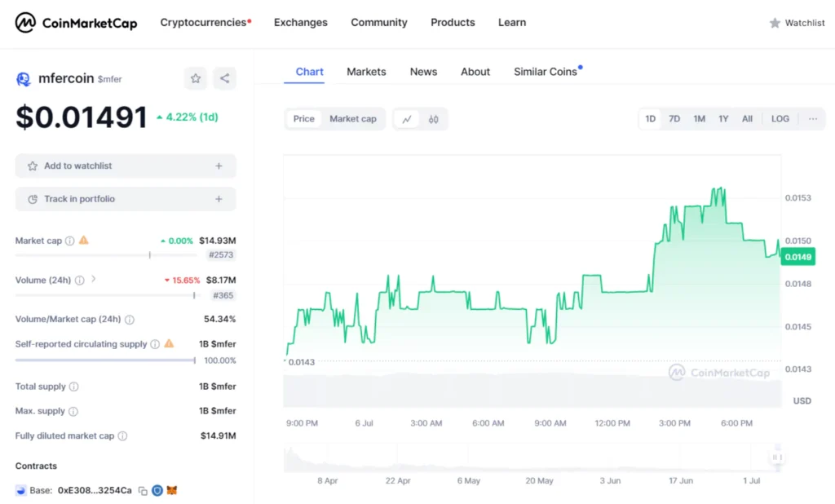Viewport: 835px width, 504px height.
Task: Switch to the Markets tab
Action: (x=366, y=72)
